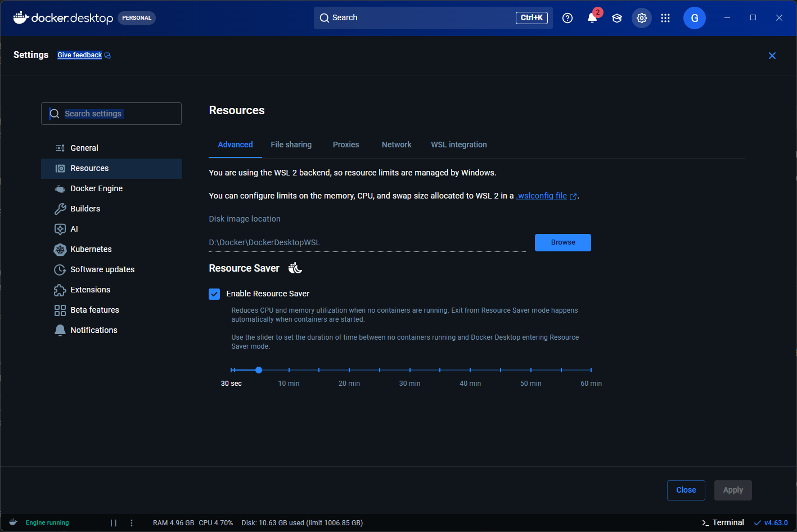The image size is (797, 532).
Task: Click the Ctrl+K shortcut badge
Action: pos(532,18)
